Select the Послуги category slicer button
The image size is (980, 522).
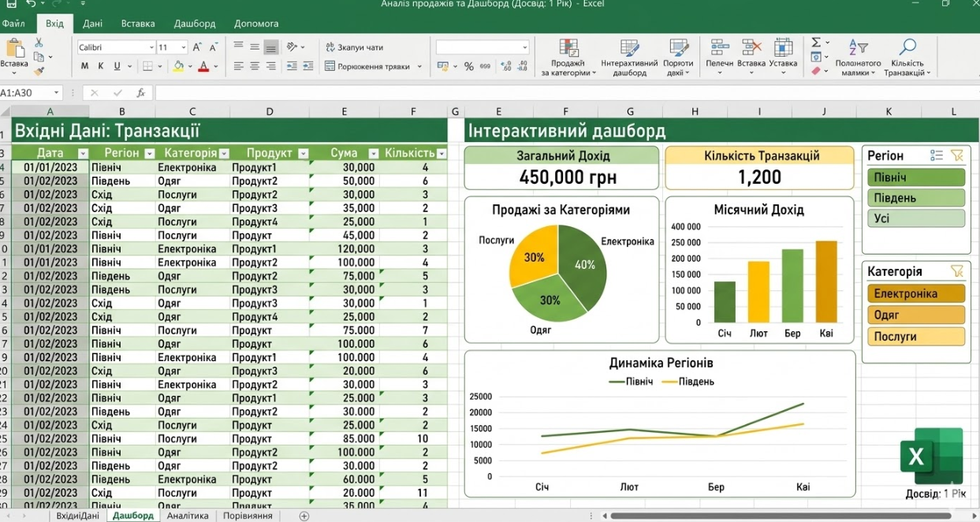pyautogui.click(x=916, y=337)
